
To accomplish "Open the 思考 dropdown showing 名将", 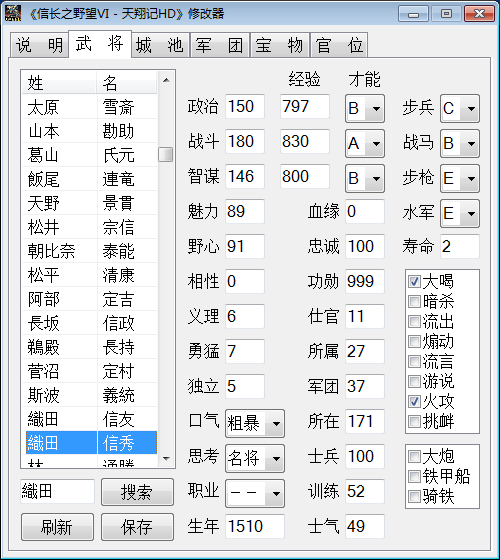I will click(x=255, y=458).
